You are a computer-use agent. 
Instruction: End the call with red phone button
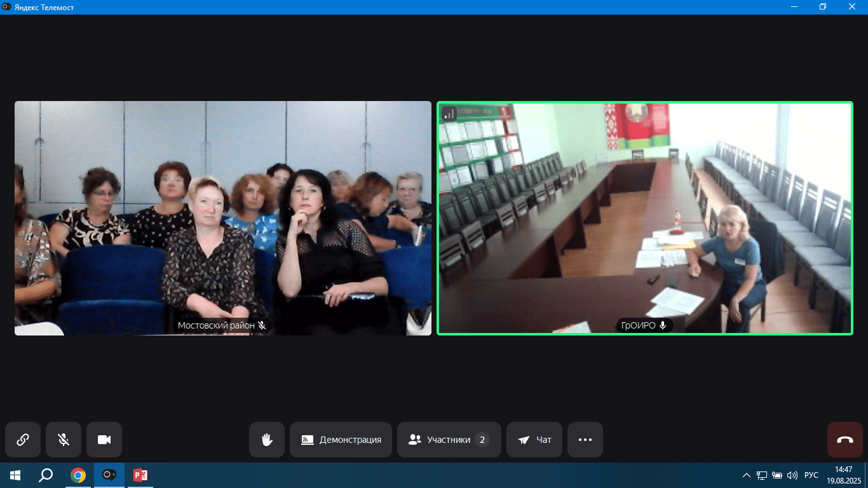[844, 440]
